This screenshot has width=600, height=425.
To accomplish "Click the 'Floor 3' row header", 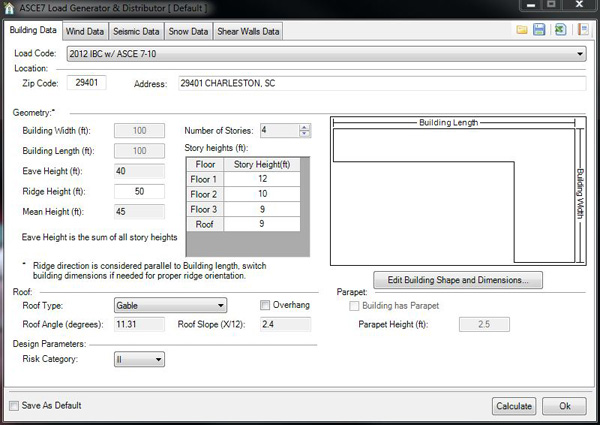I will pos(205,209).
